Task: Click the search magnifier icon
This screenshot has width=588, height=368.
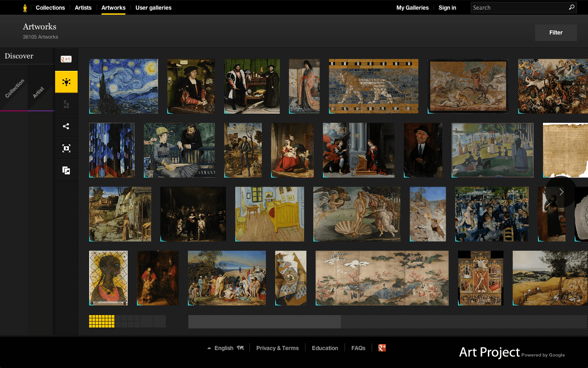Action: point(571,7)
